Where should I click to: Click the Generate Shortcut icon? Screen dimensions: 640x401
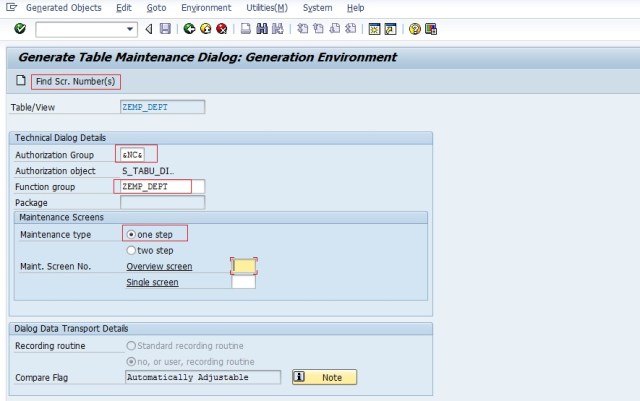point(391,29)
